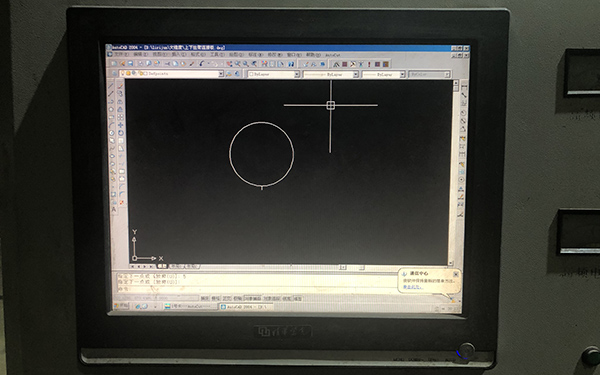Click the Windows Start button

click(121, 306)
